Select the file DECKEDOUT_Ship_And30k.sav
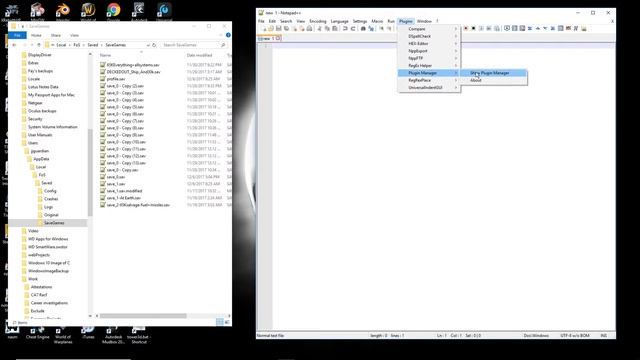Screen dimensions: 640x360 [133, 72]
